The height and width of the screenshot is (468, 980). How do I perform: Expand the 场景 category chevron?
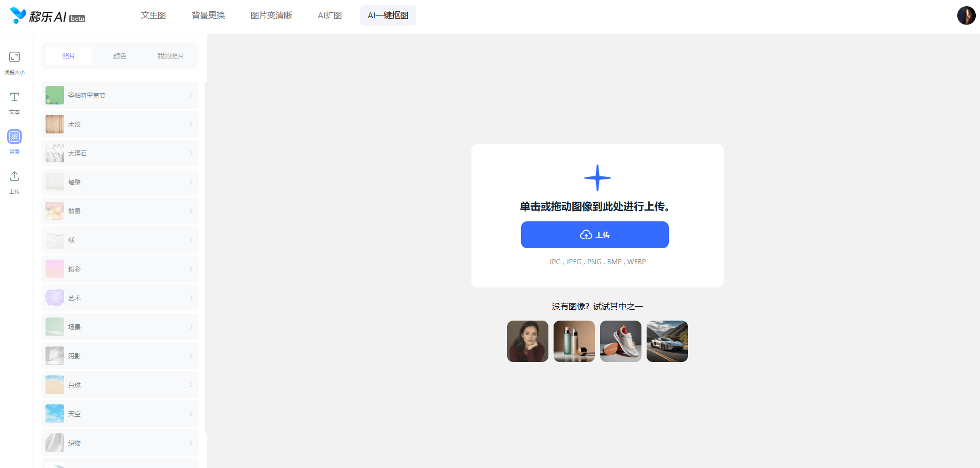coord(191,327)
